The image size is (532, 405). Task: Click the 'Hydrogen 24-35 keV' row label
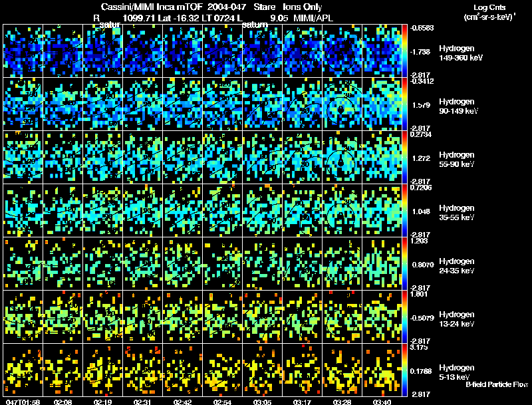(457, 266)
